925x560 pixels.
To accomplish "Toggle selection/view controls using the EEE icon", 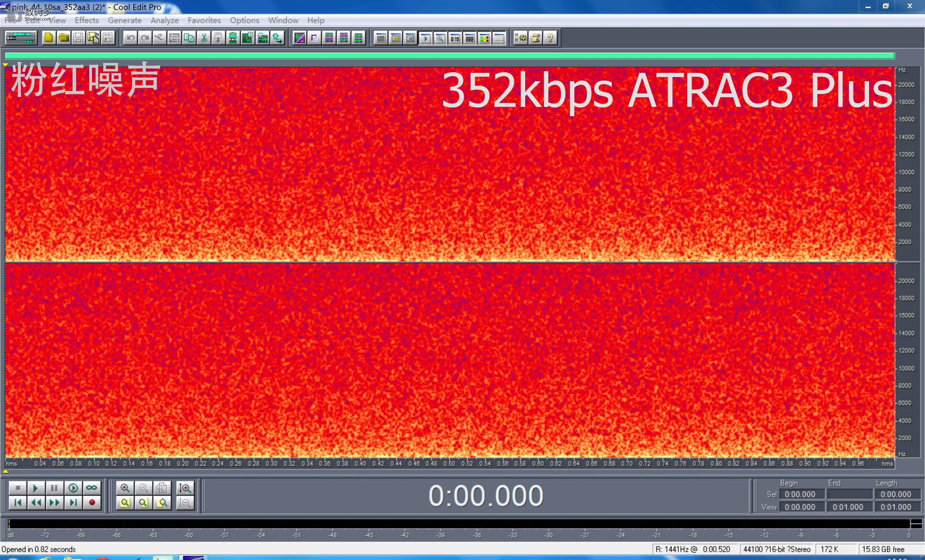I will coord(470,38).
